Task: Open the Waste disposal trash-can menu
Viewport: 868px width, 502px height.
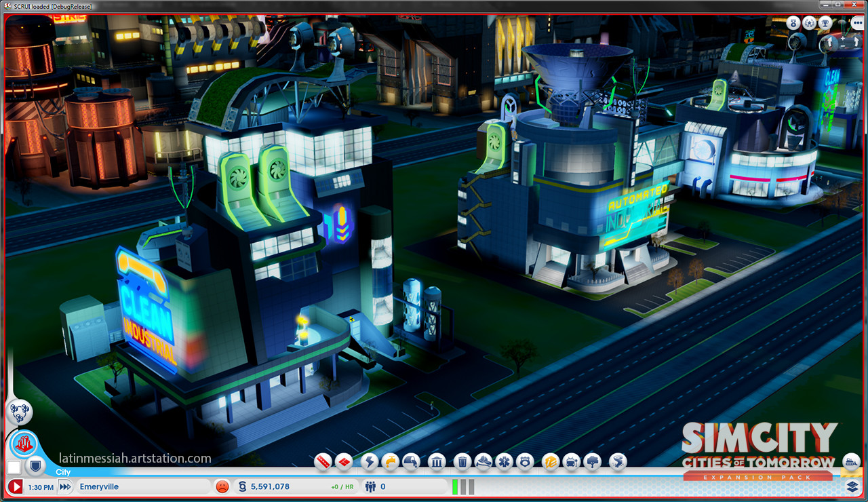Action: [462, 462]
